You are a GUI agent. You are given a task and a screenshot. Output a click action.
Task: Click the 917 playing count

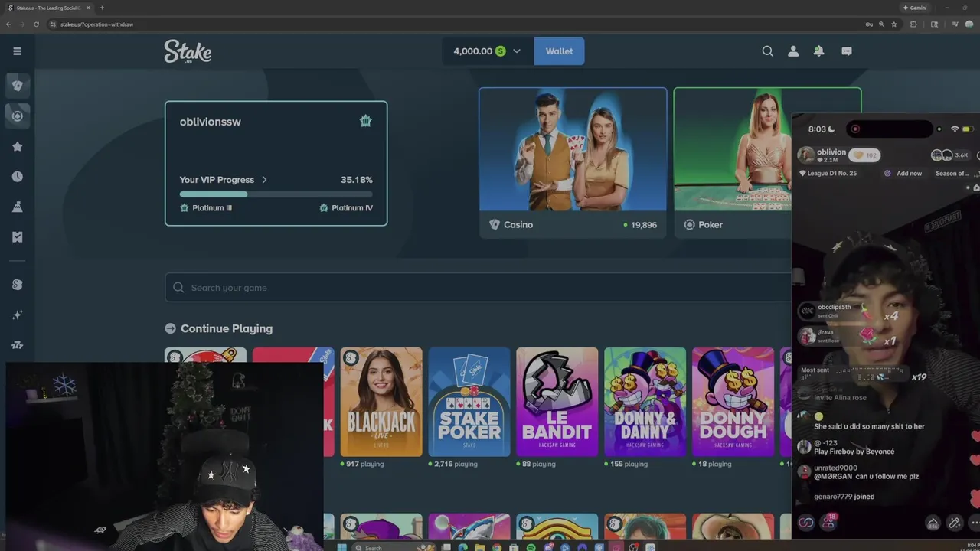point(365,464)
